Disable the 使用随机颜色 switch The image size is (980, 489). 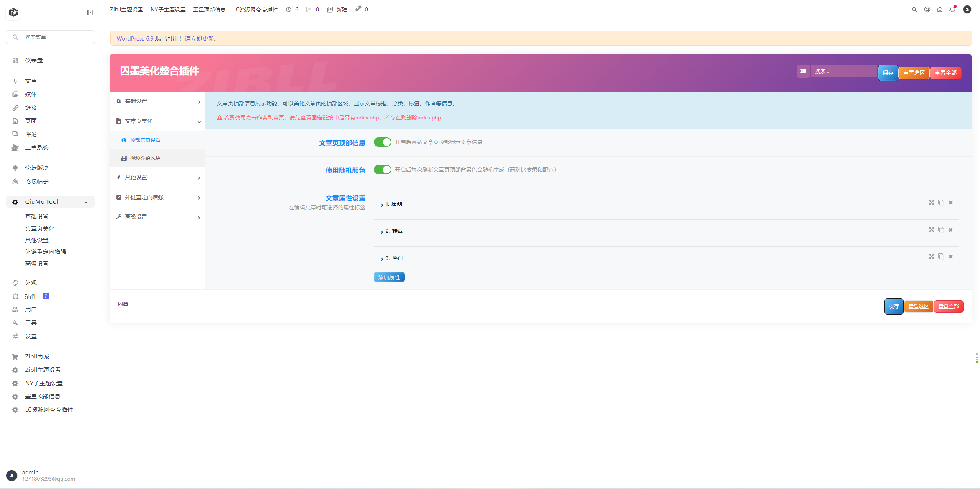[382, 170]
